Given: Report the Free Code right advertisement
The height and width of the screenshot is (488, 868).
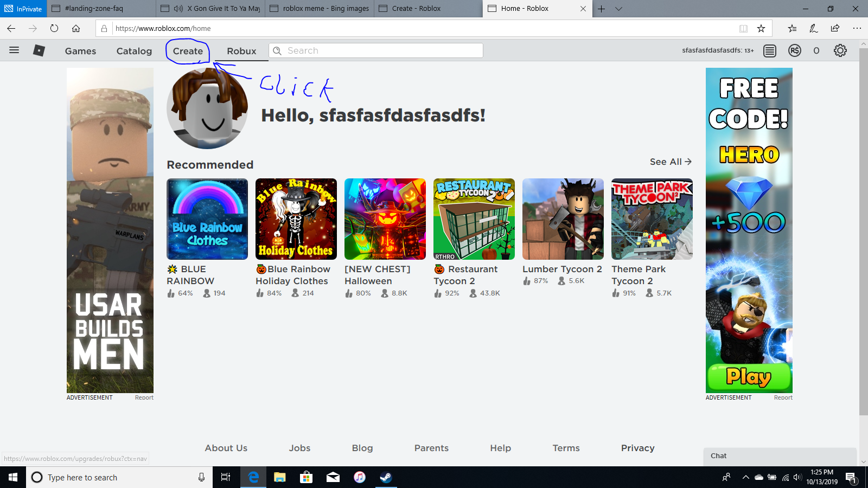Looking at the screenshot, I should click(x=783, y=397).
